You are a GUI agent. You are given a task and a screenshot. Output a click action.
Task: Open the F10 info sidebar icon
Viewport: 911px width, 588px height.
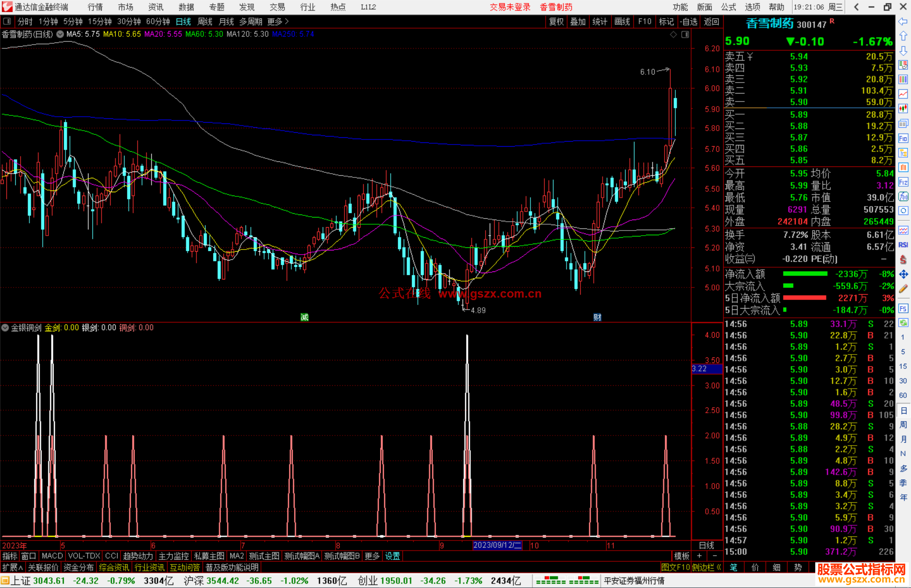903,138
